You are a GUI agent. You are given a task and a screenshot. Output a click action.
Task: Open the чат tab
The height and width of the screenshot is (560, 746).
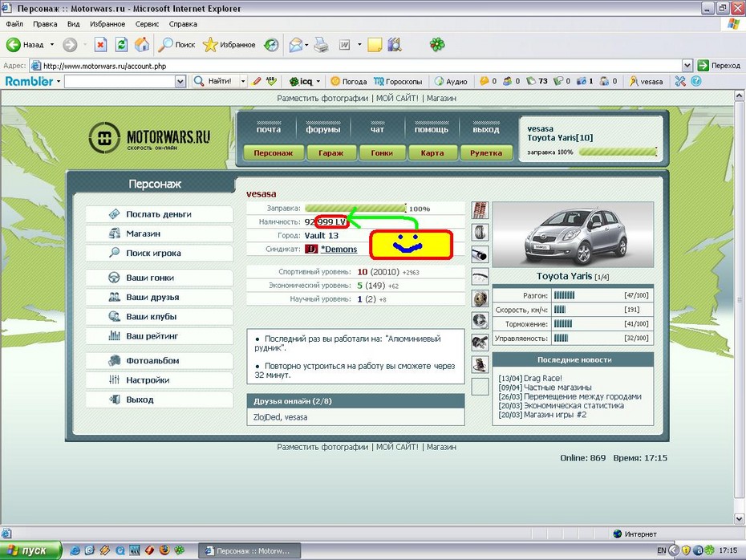pos(377,128)
